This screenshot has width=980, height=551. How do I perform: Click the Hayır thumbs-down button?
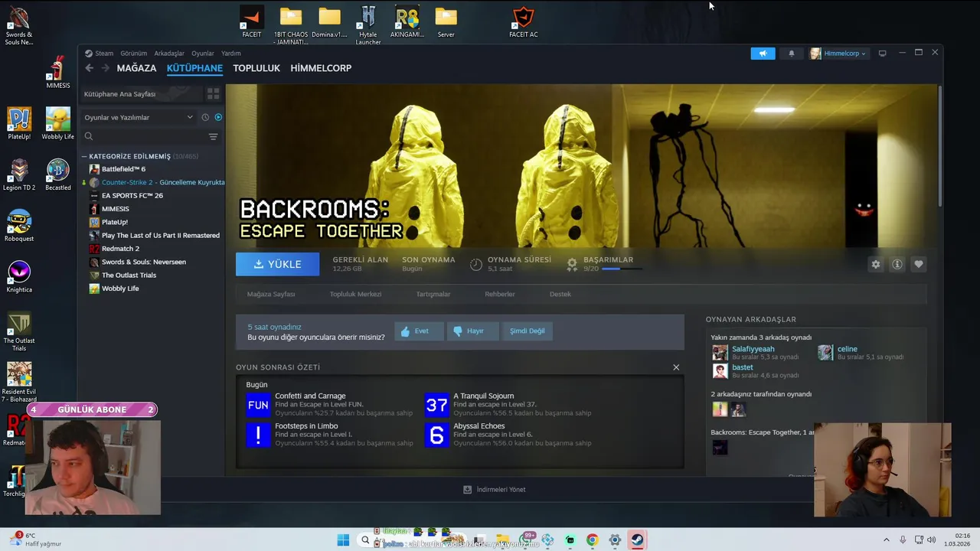click(x=472, y=331)
